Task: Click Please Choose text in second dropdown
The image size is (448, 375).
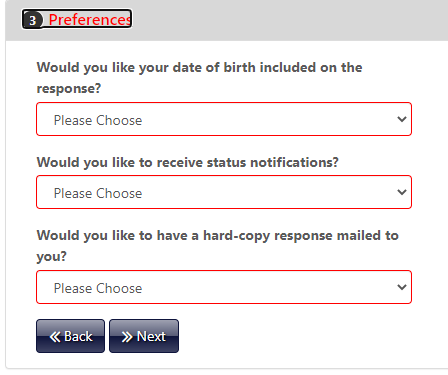Action: coord(98,193)
